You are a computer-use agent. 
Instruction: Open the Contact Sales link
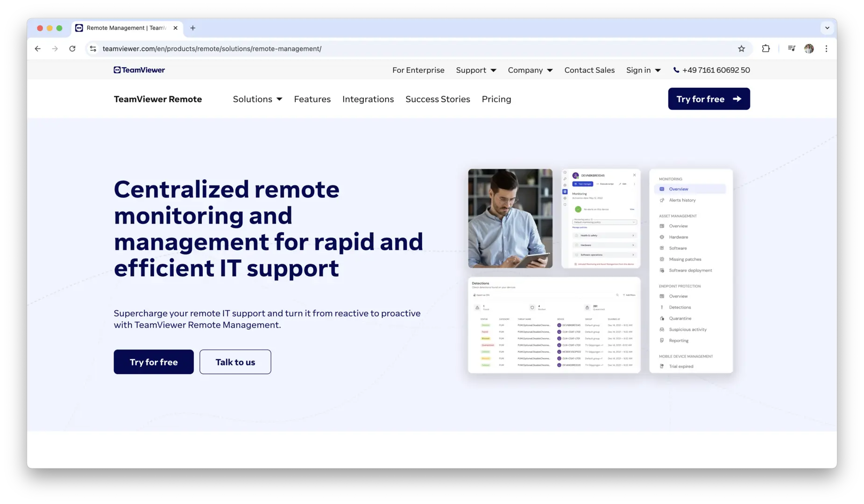coord(589,70)
